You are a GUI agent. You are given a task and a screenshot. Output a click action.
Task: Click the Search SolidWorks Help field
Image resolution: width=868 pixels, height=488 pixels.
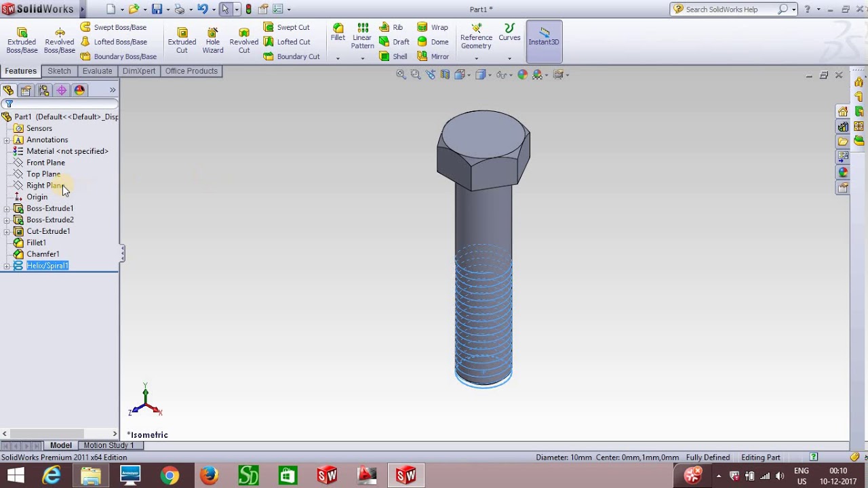click(730, 9)
